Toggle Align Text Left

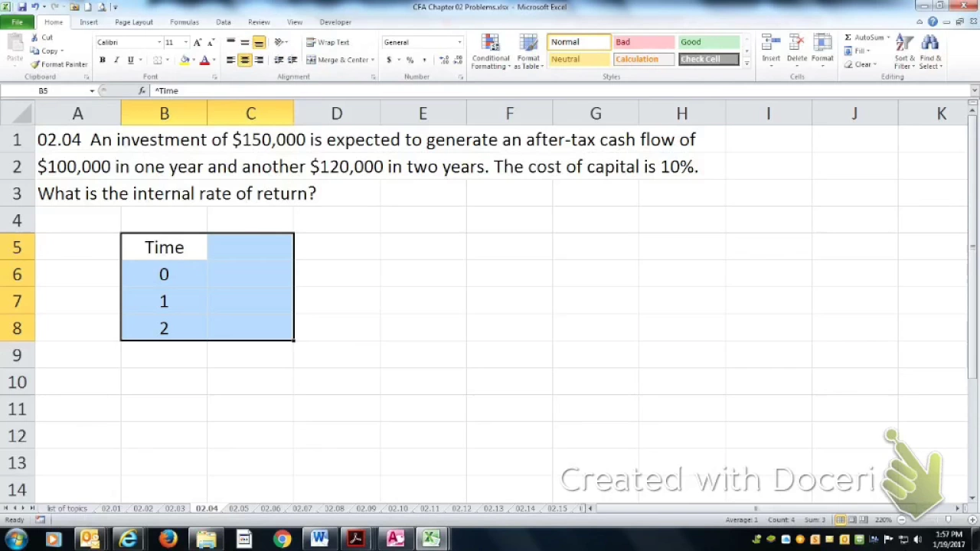(x=230, y=60)
